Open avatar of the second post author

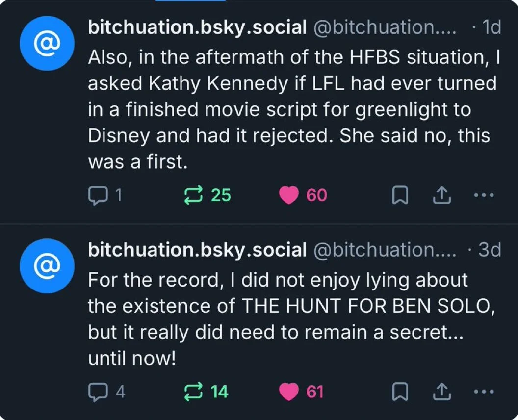pyautogui.click(x=47, y=266)
